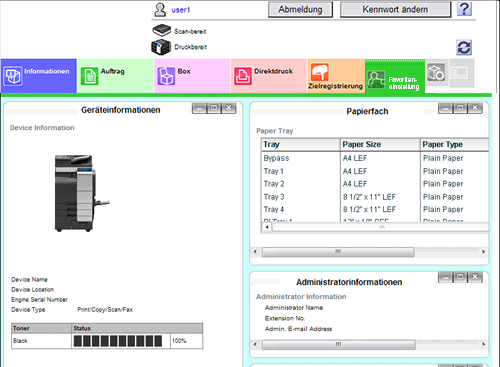500x367 pixels.
Task: Select the Tray 3 row
Action: tap(375, 197)
